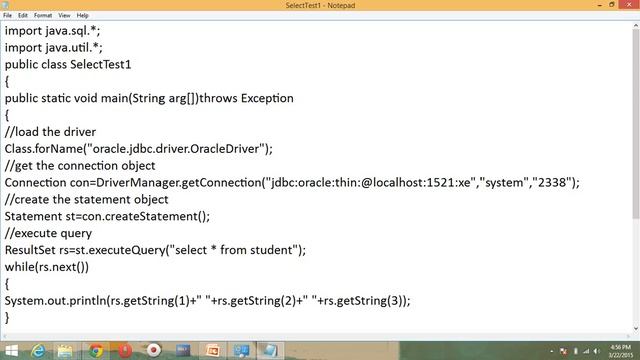Click the comment "//create the statement object"

point(86,200)
